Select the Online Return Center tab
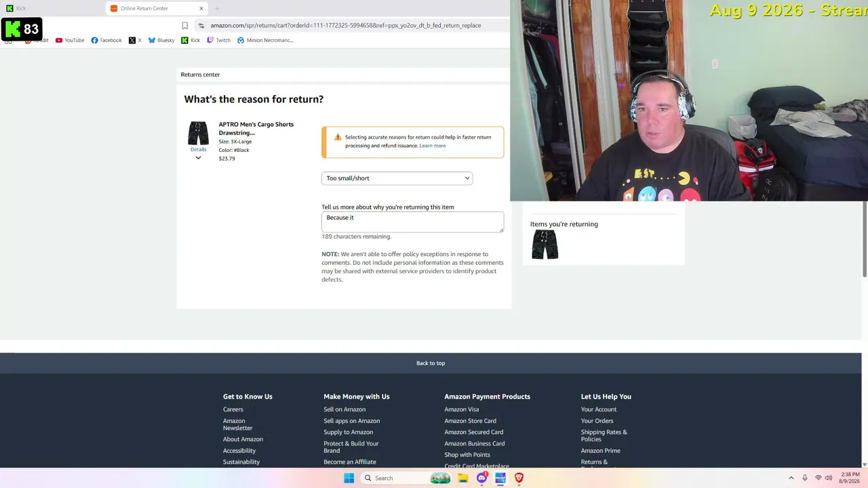 pyautogui.click(x=155, y=8)
